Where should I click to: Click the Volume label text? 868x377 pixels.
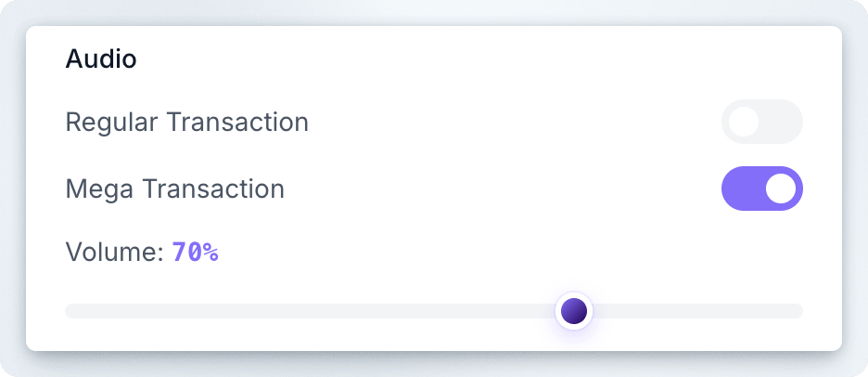click(114, 252)
